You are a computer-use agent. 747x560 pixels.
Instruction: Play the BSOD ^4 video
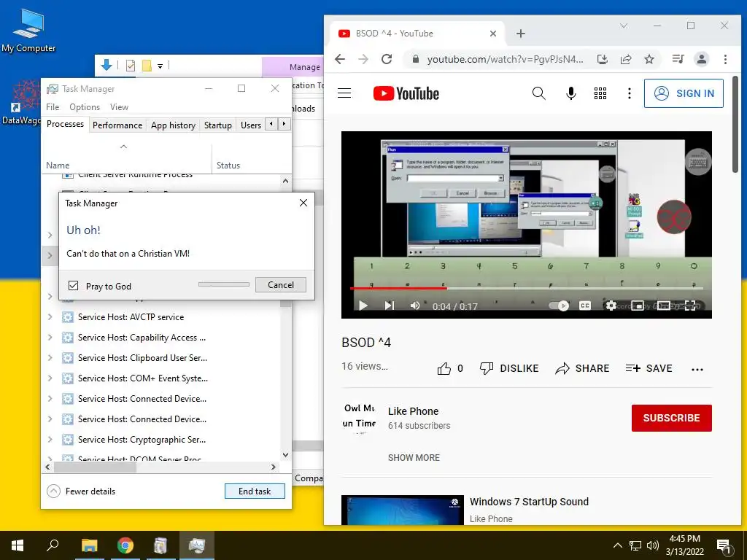pos(363,306)
